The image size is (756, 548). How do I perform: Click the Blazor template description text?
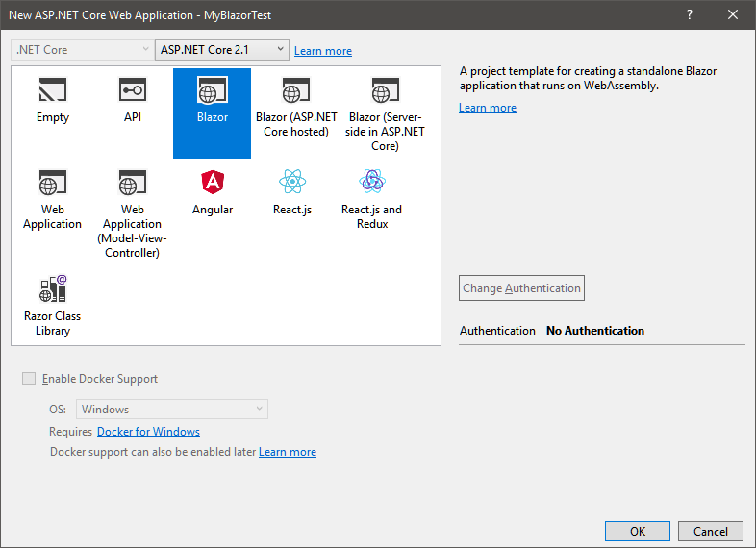(x=589, y=78)
